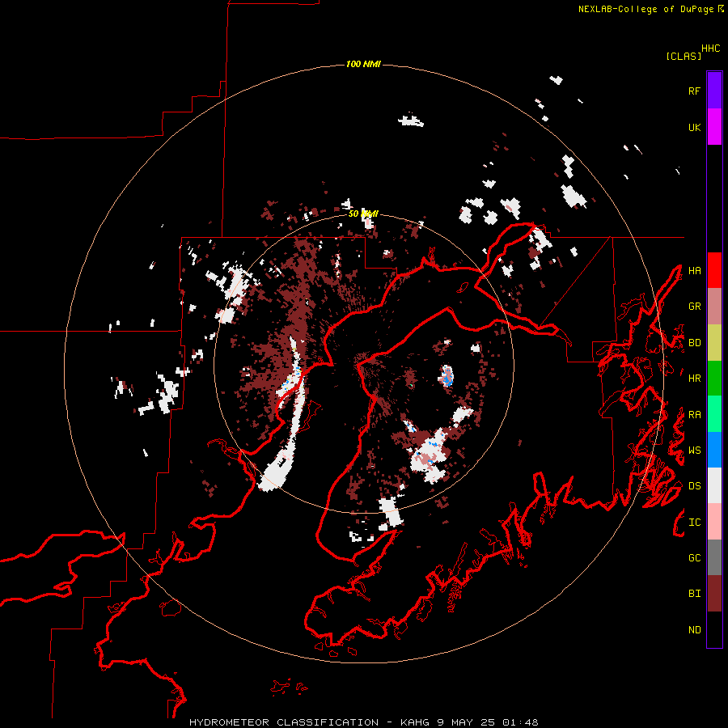The image size is (728, 728).
Task: Select the GR legend color block
Action: [714, 307]
